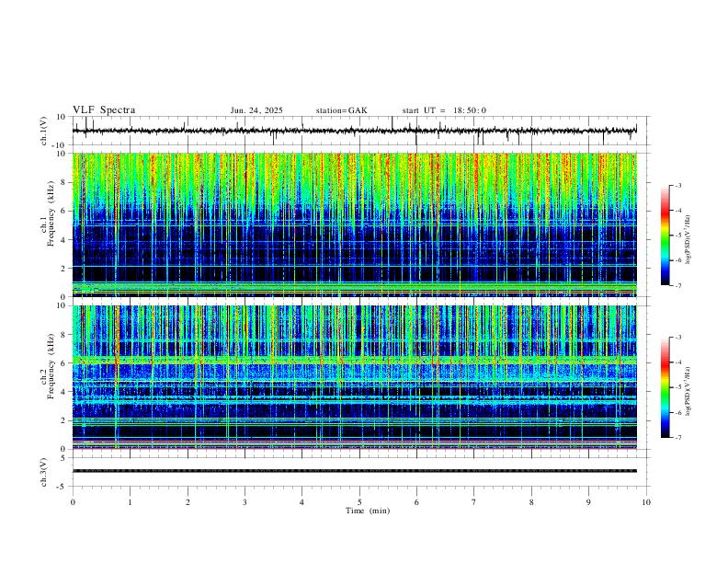Click the "-3" tick on ch.2 colorbar

(677, 338)
